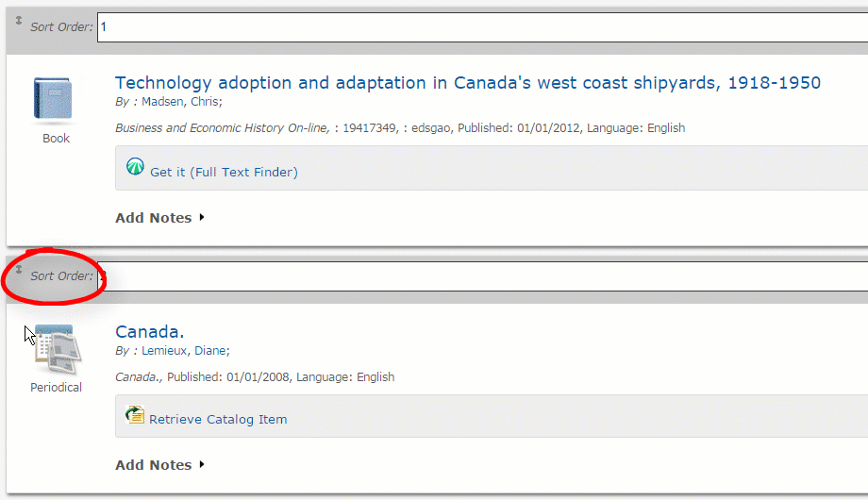Click the Periodical label under the icon
Image resolution: width=868 pixels, height=500 pixels.
pos(56,388)
